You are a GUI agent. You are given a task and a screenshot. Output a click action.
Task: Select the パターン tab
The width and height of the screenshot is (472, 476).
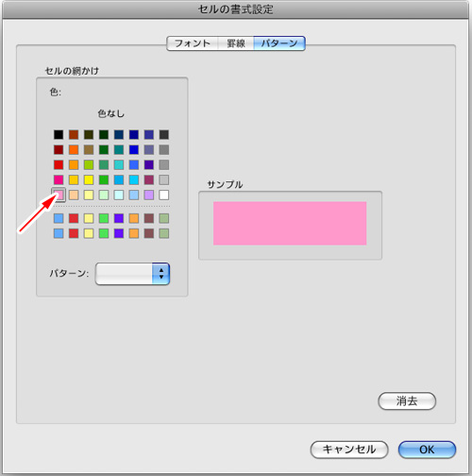279,43
